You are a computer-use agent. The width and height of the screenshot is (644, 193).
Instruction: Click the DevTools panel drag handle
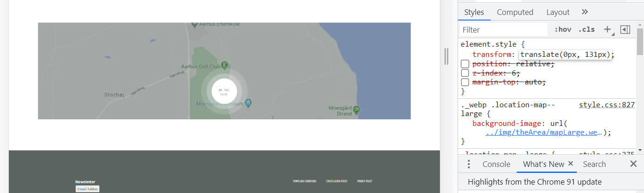click(446, 56)
